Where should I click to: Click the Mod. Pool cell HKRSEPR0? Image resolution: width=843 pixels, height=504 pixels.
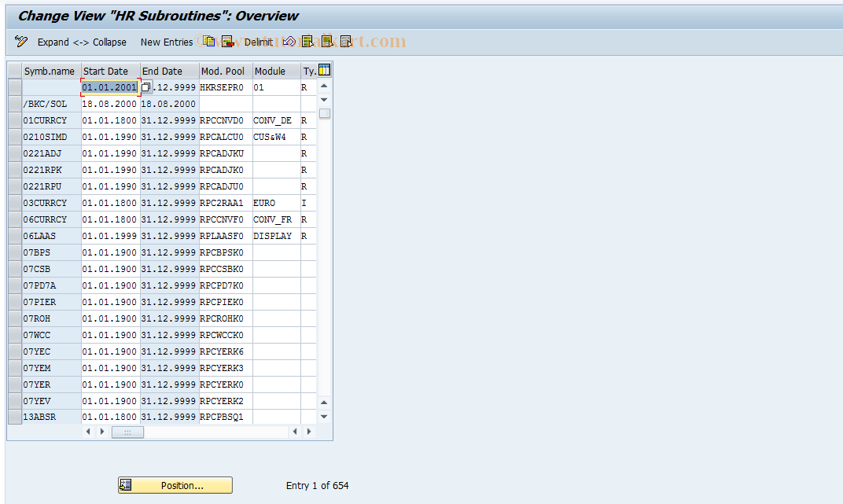226,87
